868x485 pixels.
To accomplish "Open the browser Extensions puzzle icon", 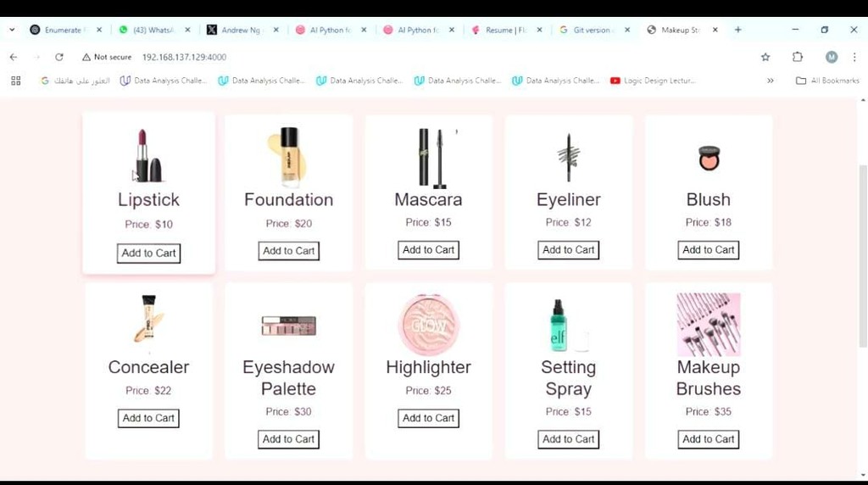I will (797, 57).
